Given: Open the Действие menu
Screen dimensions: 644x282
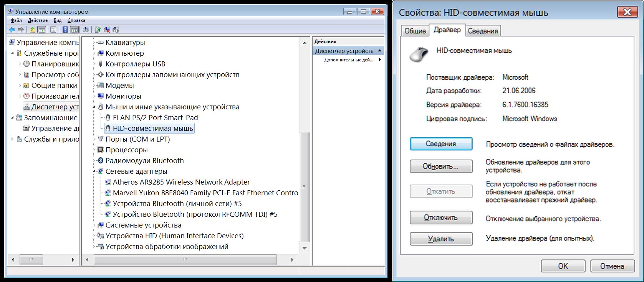Looking at the screenshot, I should tap(38, 20).
